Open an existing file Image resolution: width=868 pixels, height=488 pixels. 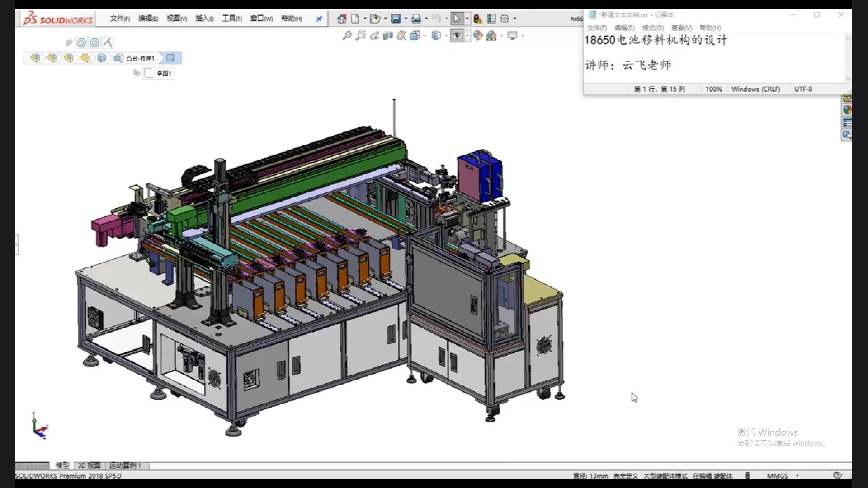tap(375, 19)
